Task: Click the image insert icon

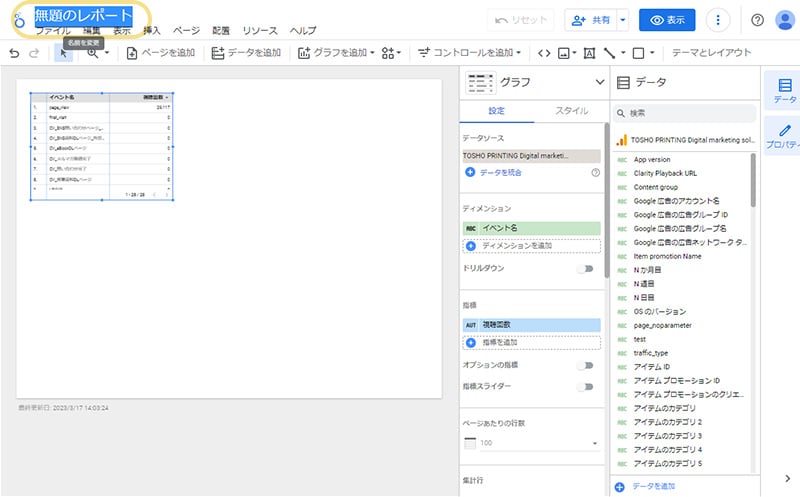Action: point(564,53)
